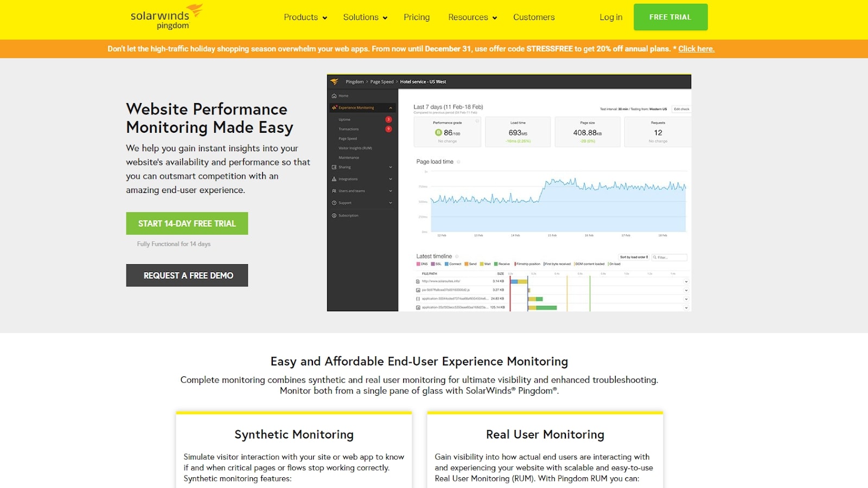
Task: Click the SolarWinds flame icon in dashboard header
Action: point(334,82)
